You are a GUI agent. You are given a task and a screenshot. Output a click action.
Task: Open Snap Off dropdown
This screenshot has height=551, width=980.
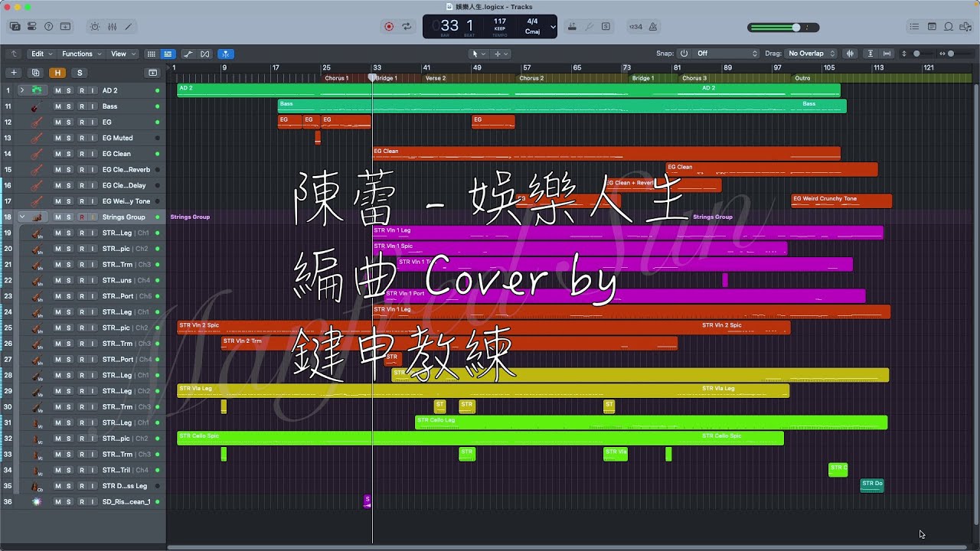725,54
